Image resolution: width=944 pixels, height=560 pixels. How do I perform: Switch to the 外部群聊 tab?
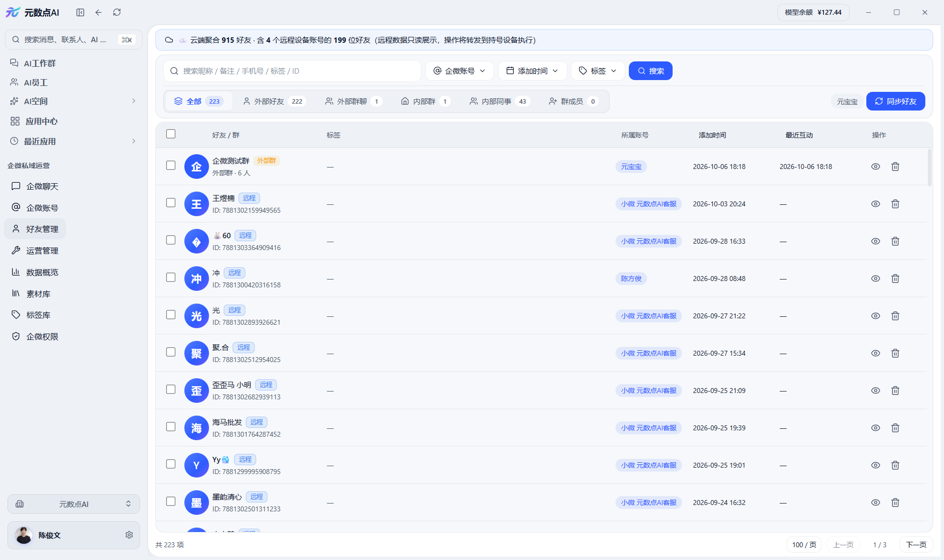[x=353, y=101]
